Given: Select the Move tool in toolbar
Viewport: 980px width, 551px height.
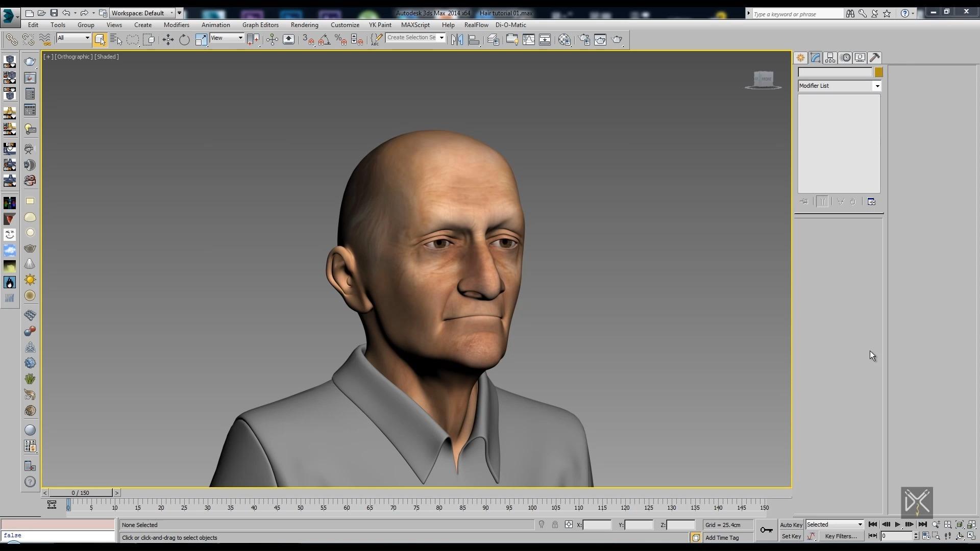Looking at the screenshot, I should [x=167, y=39].
